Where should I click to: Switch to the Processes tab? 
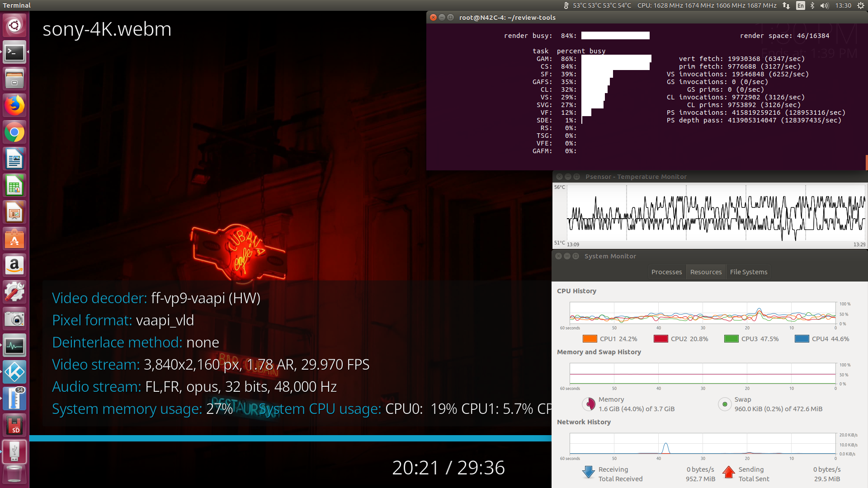click(x=666, y=272)
